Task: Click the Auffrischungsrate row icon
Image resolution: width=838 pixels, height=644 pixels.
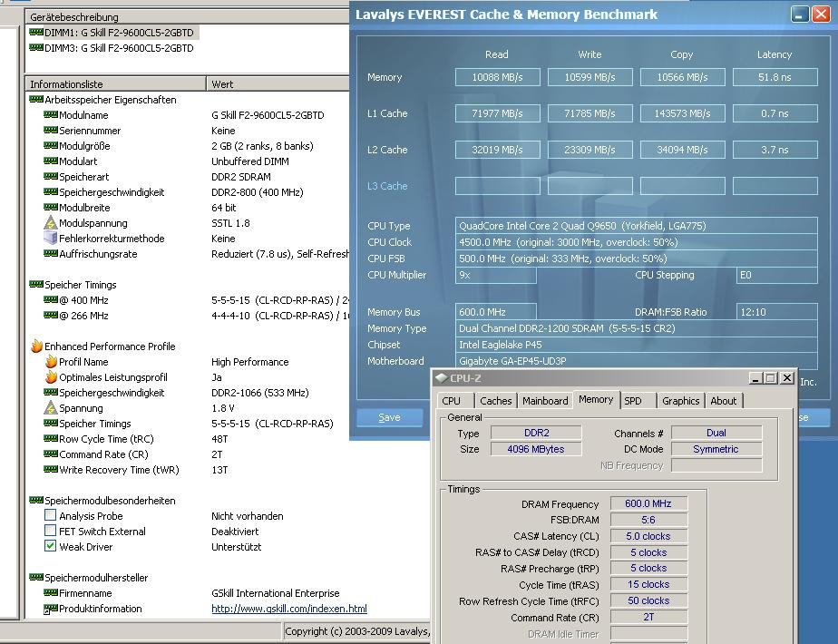Action: pyautogui.click(x=50, y=254)
